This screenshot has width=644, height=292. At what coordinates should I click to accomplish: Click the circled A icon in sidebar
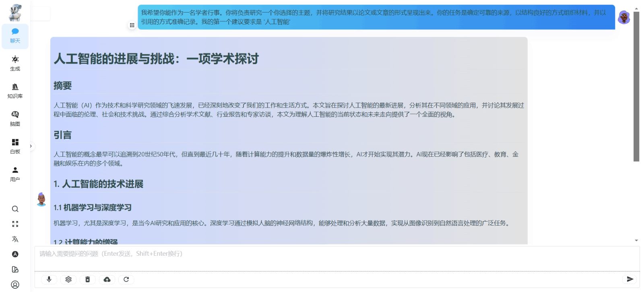[x=15, y=254]
